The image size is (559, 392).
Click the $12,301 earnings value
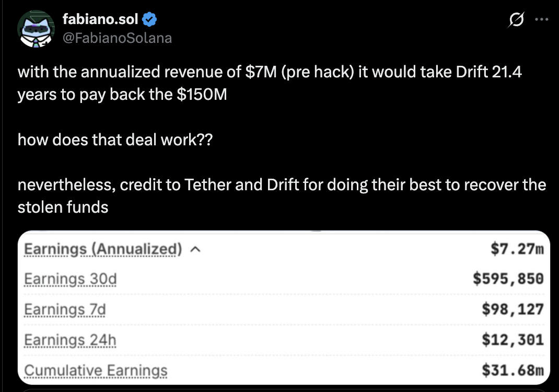[513, 340]
